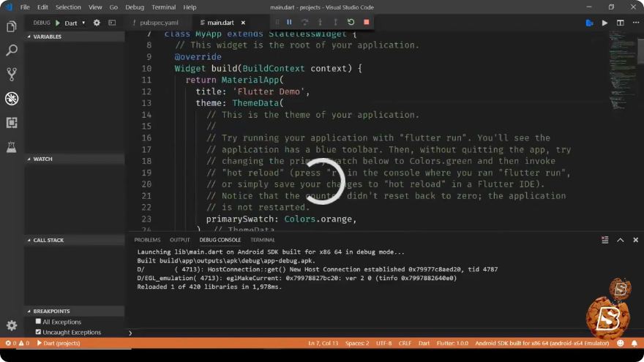Open Debug Console icon in debug header

coord(112,23)
